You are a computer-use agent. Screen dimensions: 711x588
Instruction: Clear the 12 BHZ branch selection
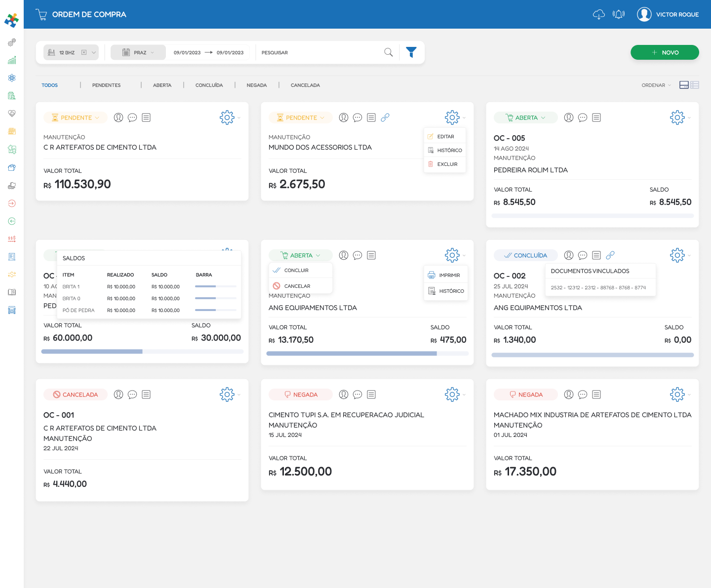coord(84,52)
